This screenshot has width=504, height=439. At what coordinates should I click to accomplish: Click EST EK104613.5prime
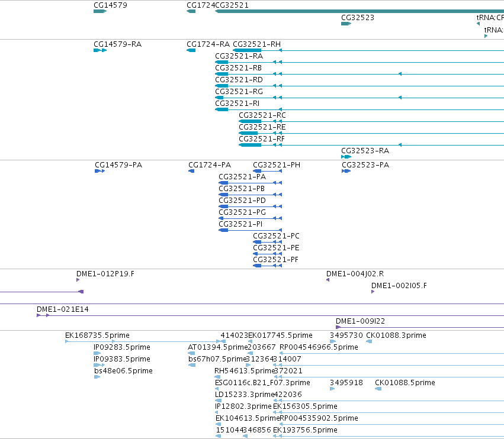tap(248, 418)
